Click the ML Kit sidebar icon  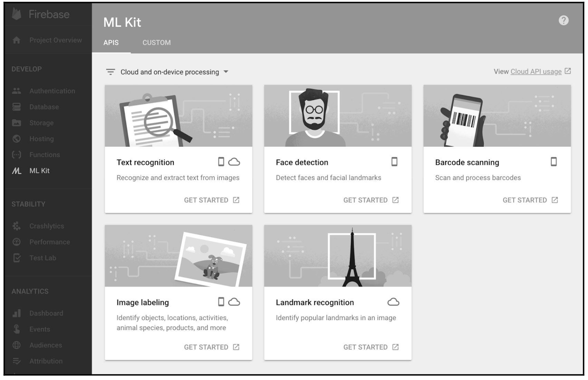[17, 171]
